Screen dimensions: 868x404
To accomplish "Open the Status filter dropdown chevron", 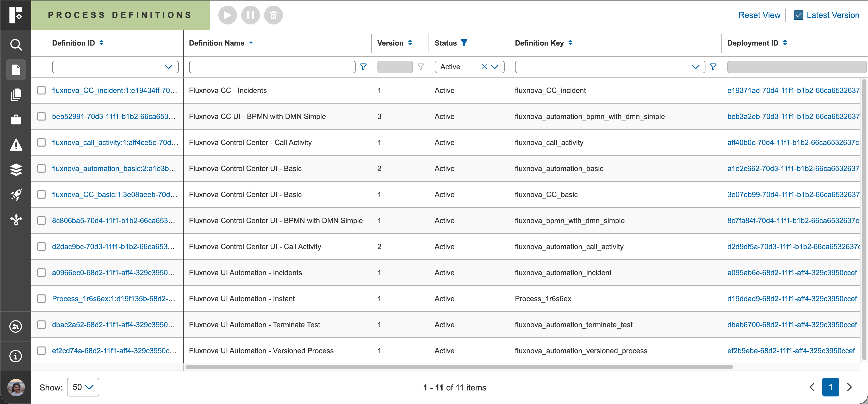I will pyautogui.click(x=495, y=67).
